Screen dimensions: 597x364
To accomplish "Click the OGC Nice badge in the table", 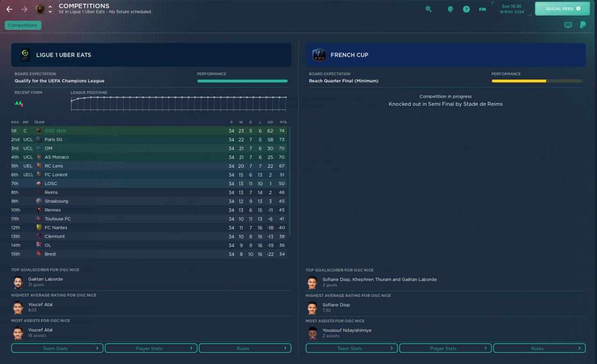I will pos(39,130).
